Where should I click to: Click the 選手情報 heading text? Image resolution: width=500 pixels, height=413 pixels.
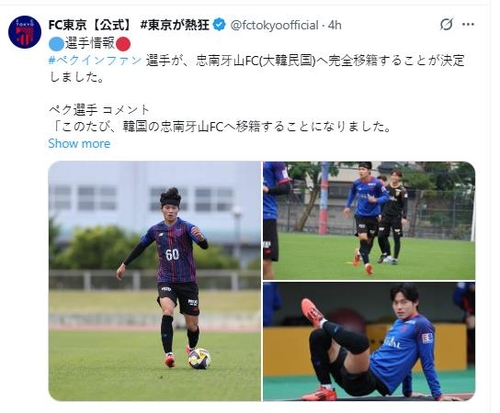click(90, 44)
